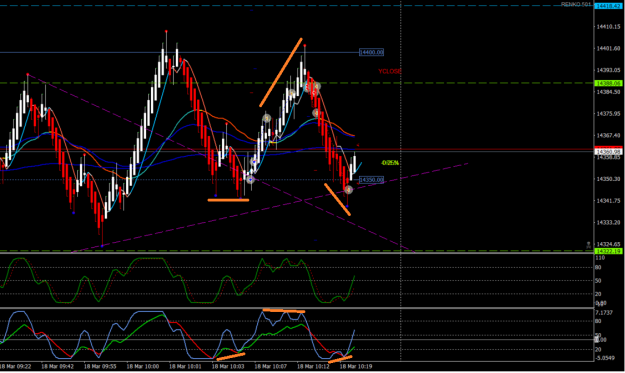Click the green 14322.19 price tag

coord(608,251)
